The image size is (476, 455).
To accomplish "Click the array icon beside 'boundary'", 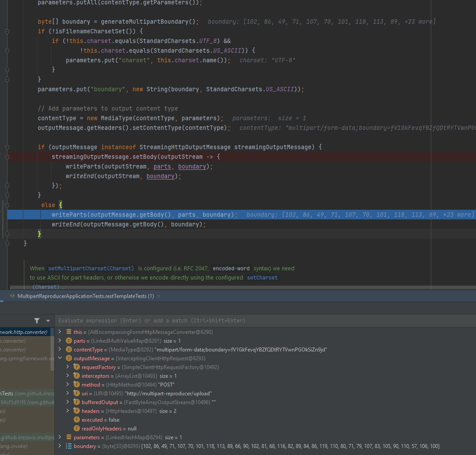I will (69, 446).
